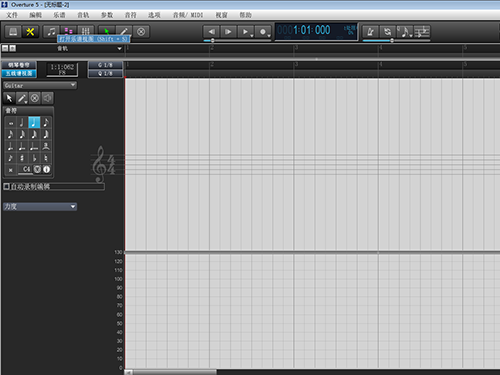The height and width of the screenshot is (375, 500).
Task: Click the speaker audition icon in left panel
Action: coord(47,98)
